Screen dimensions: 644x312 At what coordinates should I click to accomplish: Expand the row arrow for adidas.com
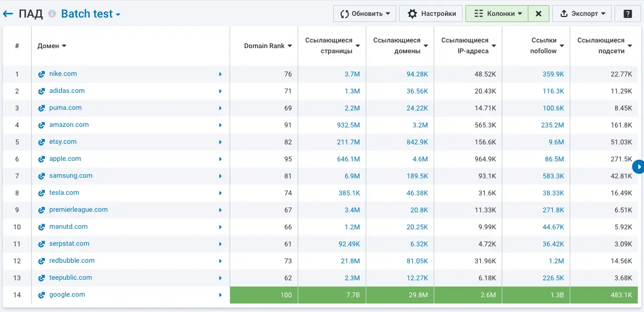coord(220,91)
